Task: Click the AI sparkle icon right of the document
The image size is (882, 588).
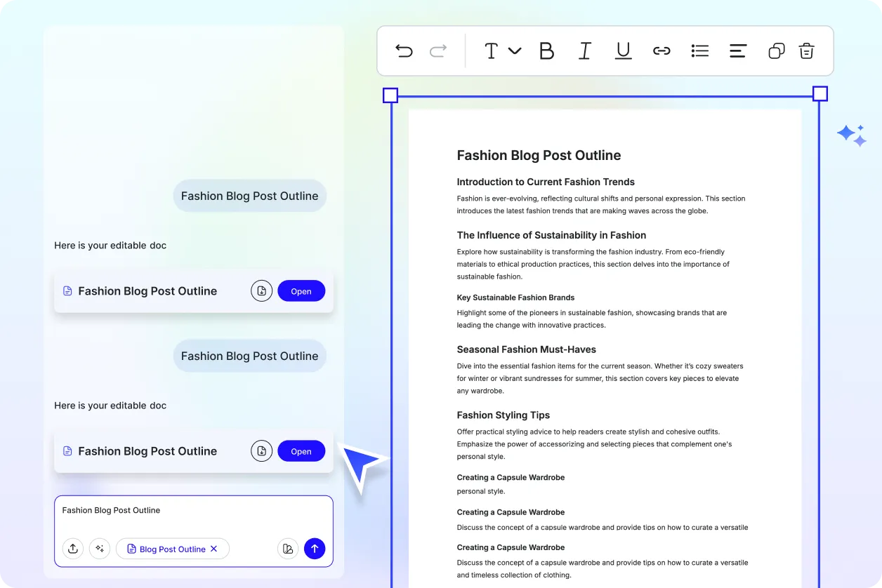Action: (x=851, y=135)
